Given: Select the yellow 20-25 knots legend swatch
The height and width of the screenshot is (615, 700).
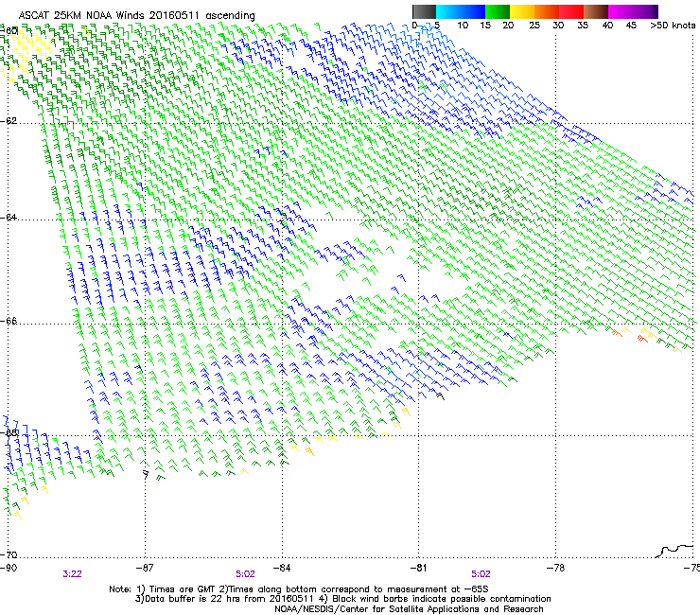Looking at the screenshot, I should (x=522, y=11).
